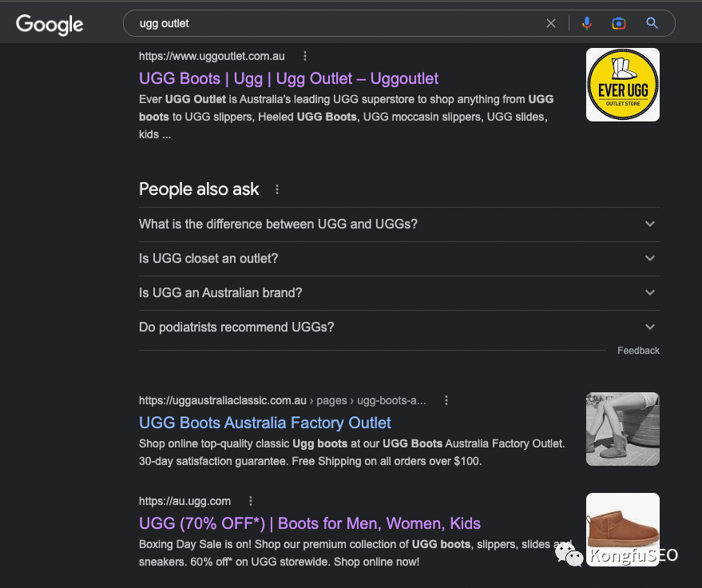Viewport: 702px width, 588px height.
Task: Expand 'Is UGG an Australian brand?' question
Action: [x=399, y=293]
